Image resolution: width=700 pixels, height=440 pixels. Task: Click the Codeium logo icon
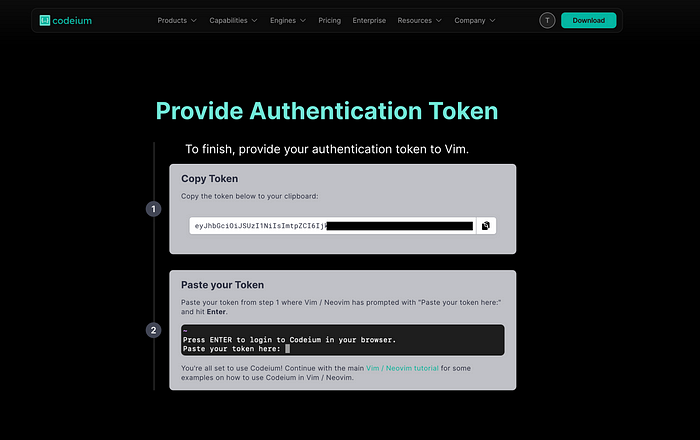[x=46, y=20]
